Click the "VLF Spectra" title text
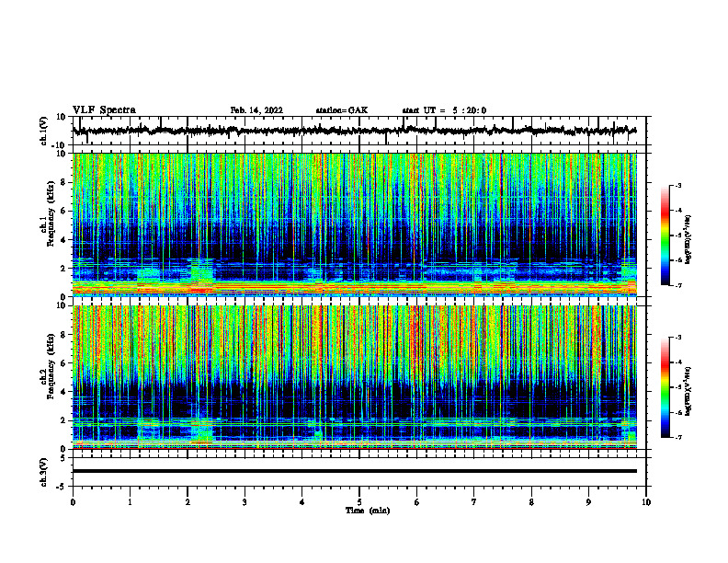Viewport: 728px width, 563px height. [x=104, y=110]
